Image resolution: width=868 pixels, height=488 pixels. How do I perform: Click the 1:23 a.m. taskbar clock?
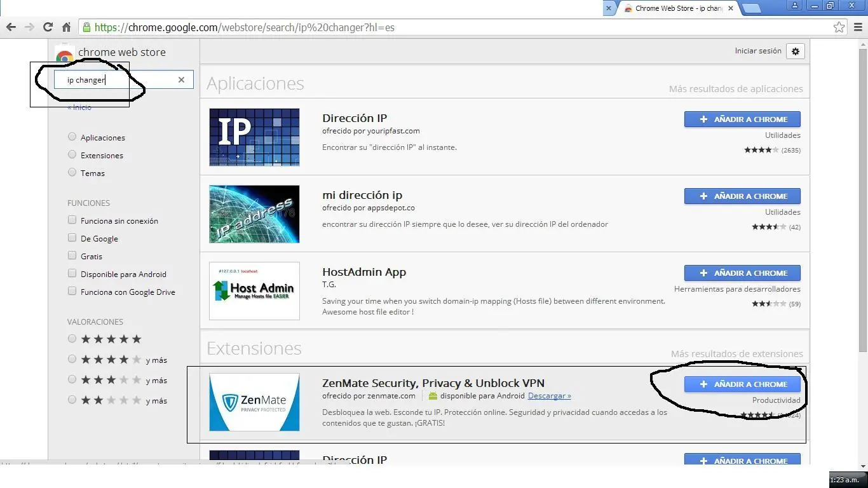pyautogui.click(x=844, y=480)
